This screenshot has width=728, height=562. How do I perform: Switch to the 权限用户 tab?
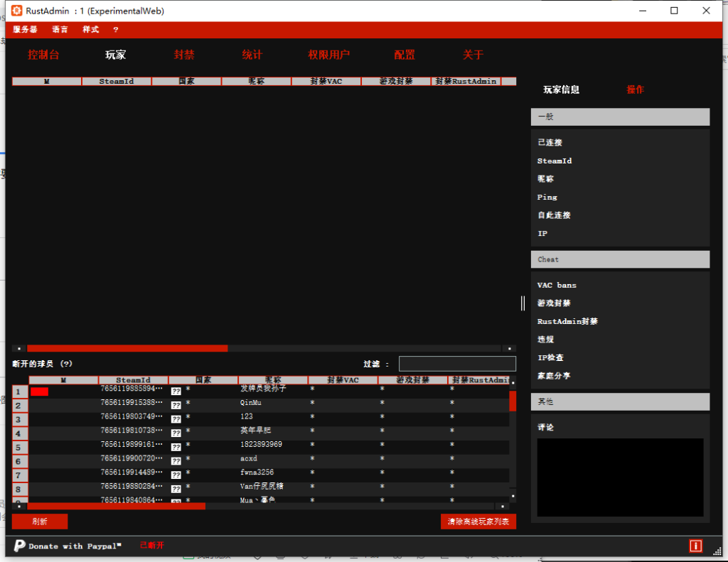[x=328, y=55]
